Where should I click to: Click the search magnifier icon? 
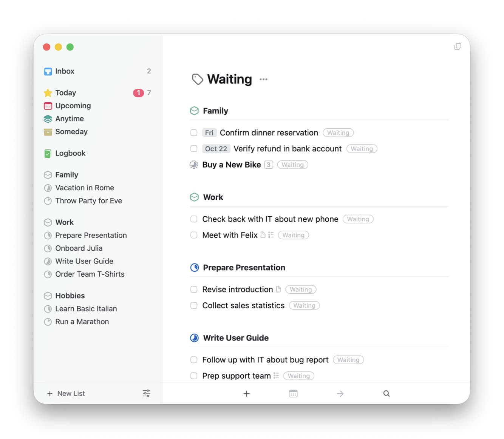pyautogui.click(x=386, y=393)
